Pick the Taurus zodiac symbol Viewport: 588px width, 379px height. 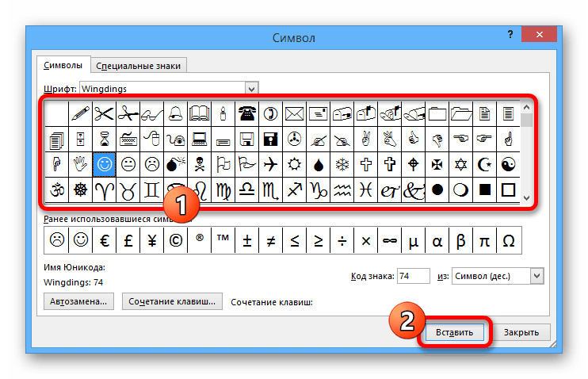click(x=128, y=189)
